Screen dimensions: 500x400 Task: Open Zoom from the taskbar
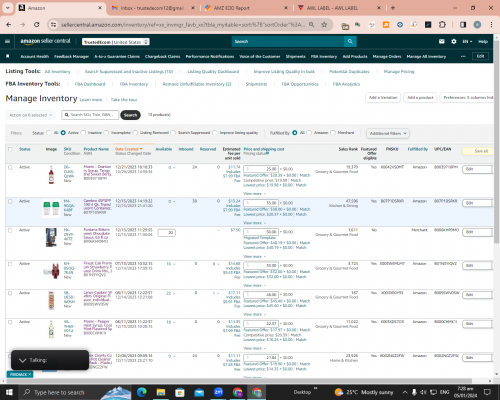[218, 392]
